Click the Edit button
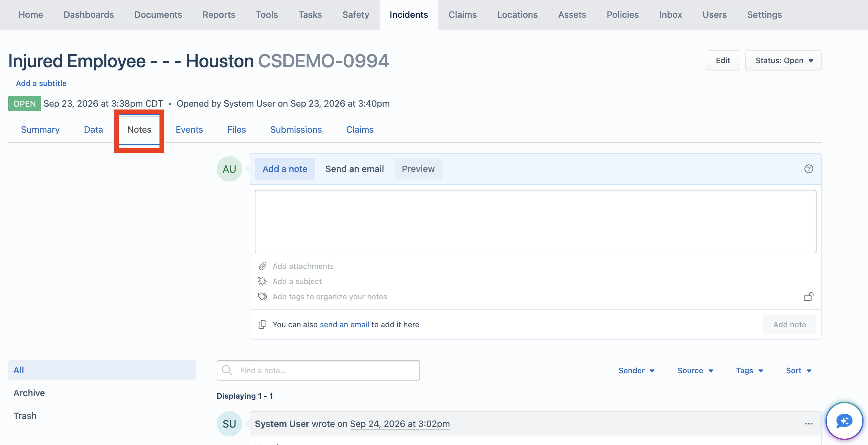 tap(723, 61)
